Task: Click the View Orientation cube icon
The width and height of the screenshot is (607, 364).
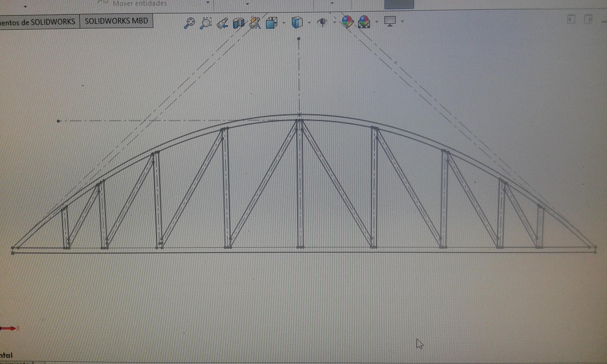Action: (x=271, y=23)
